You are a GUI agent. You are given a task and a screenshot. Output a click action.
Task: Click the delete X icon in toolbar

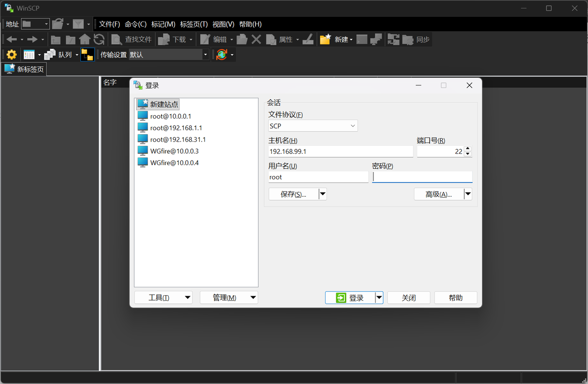pyautogui.click(x=256, y=39)
